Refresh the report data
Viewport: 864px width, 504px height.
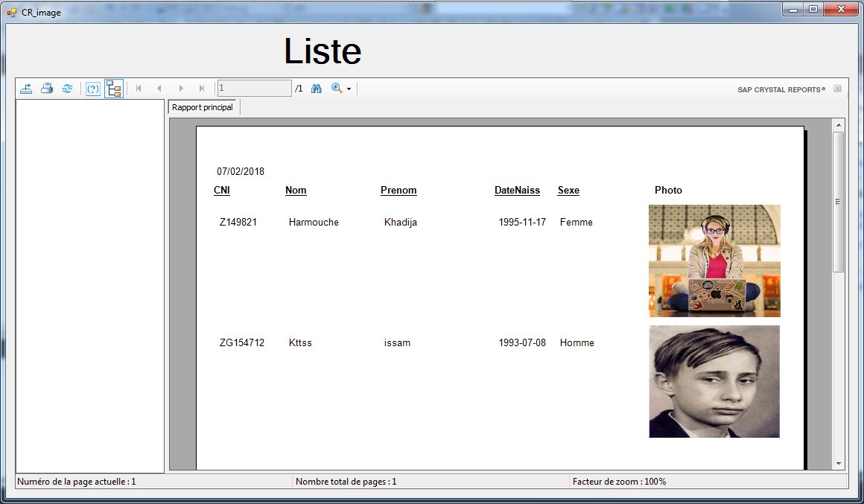pyautogui.click(x=67, y=88)
